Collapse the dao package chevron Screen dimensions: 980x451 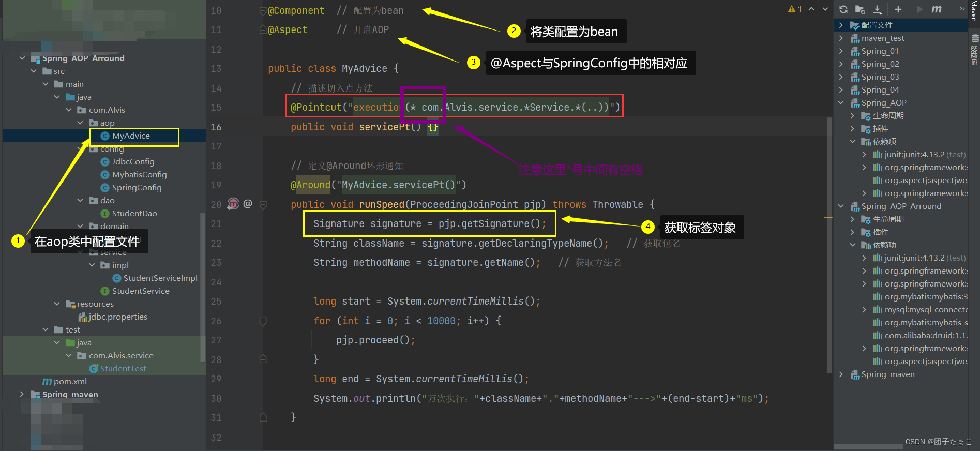pyautogui.click(x=80, y=200)
